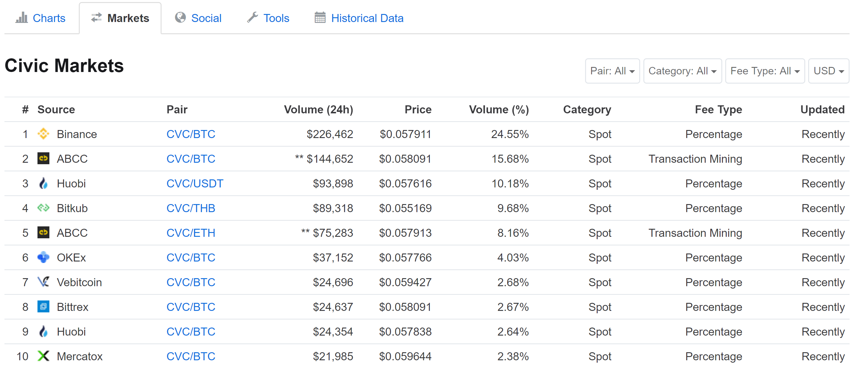The height and width of the screenshot is (368, 868).
Task: Click the $24,696 volume value
Action: [x=333, y=282]
